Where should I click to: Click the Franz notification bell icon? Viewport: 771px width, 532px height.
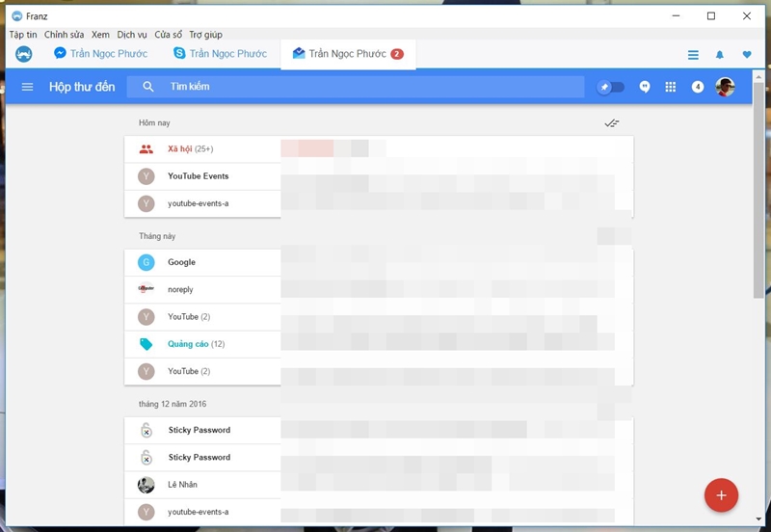click(719, 55)
